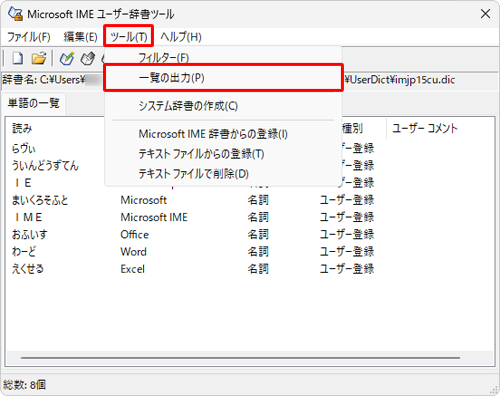Click ユーザー登録 in the Office row

(347, 235)
